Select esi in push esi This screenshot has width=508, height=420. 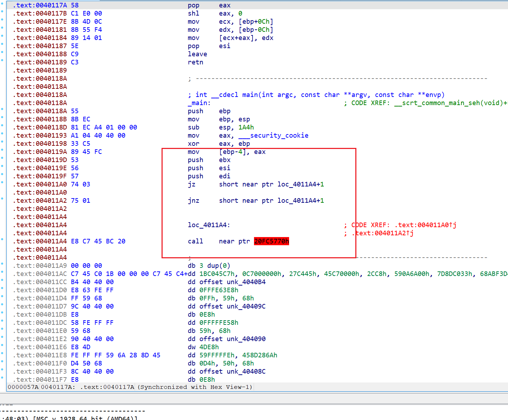pyautogui.click(x=225, y=168)
